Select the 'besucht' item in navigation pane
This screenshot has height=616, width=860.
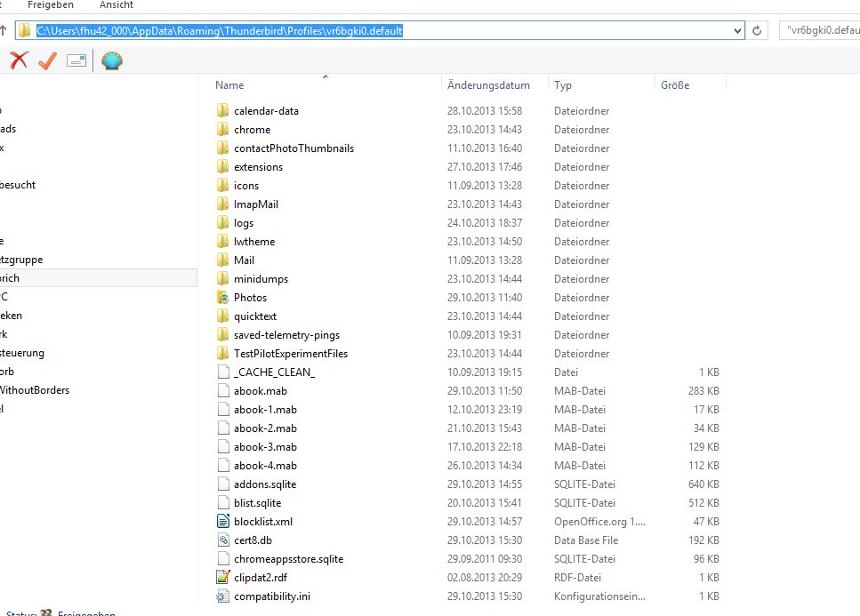18,185
